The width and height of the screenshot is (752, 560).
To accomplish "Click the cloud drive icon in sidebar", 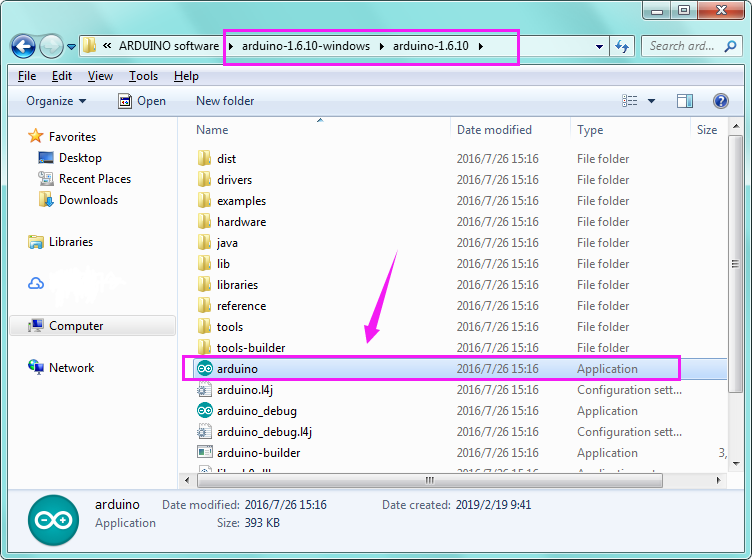I will (x=36, y=283).
